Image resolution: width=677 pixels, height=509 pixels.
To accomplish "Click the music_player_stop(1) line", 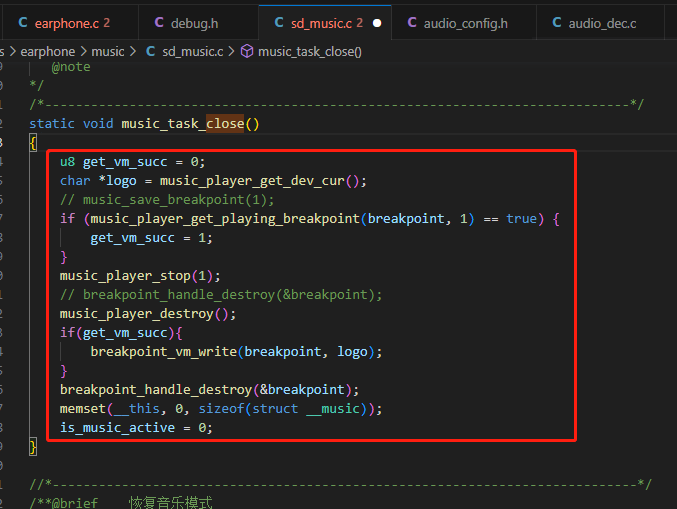I will 140,276.
